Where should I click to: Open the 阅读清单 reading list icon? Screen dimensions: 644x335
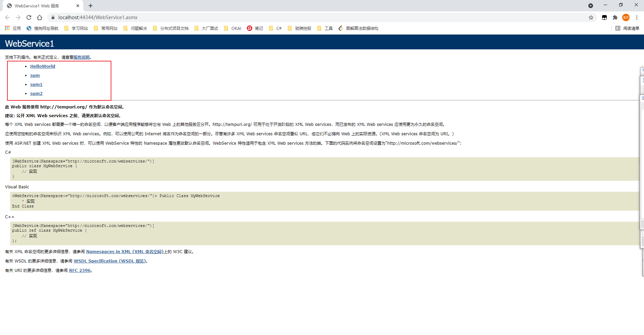click(627, 28)
